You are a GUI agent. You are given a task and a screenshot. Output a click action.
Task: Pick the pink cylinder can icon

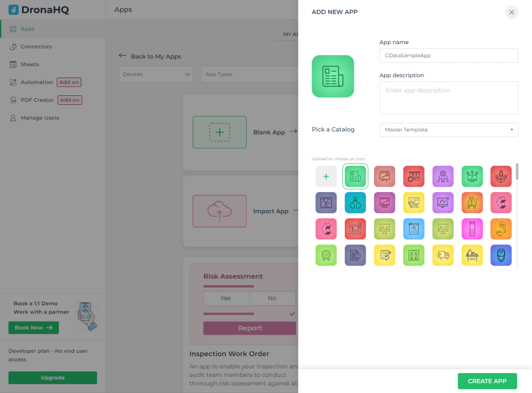[472, 229]
